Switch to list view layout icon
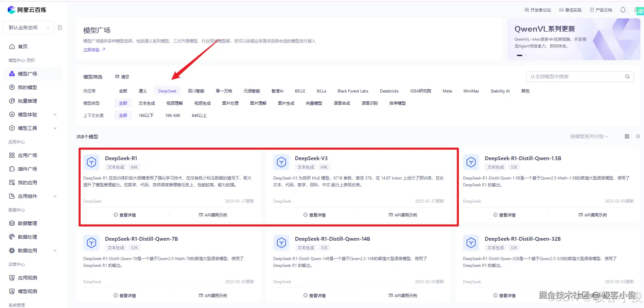Screen dimensions: 644x308 pyautogui.click(x=638, y=136)
